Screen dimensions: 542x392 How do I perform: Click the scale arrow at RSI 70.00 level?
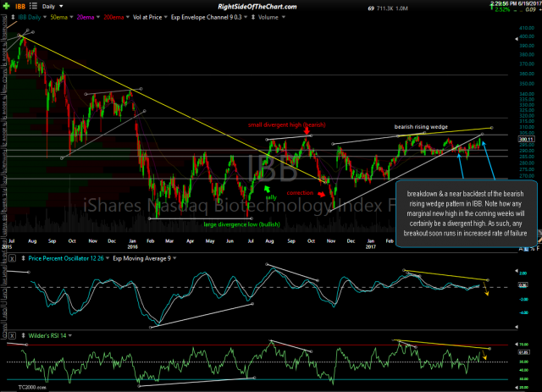click(x=517, y=345)
